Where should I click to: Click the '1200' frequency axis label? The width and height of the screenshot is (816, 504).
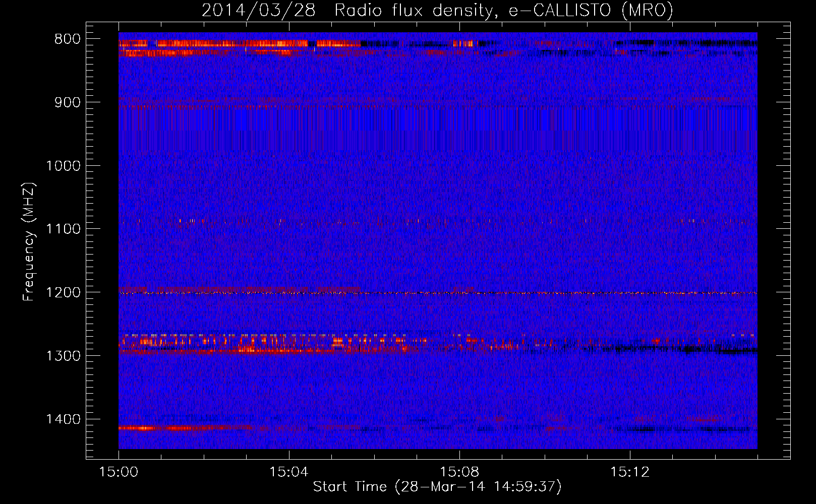point(63,293)
